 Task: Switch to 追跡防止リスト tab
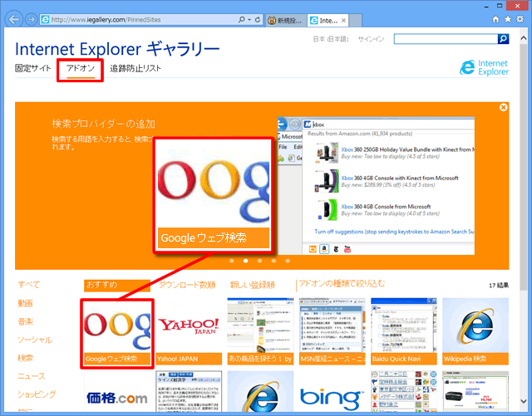pos(135,69)
